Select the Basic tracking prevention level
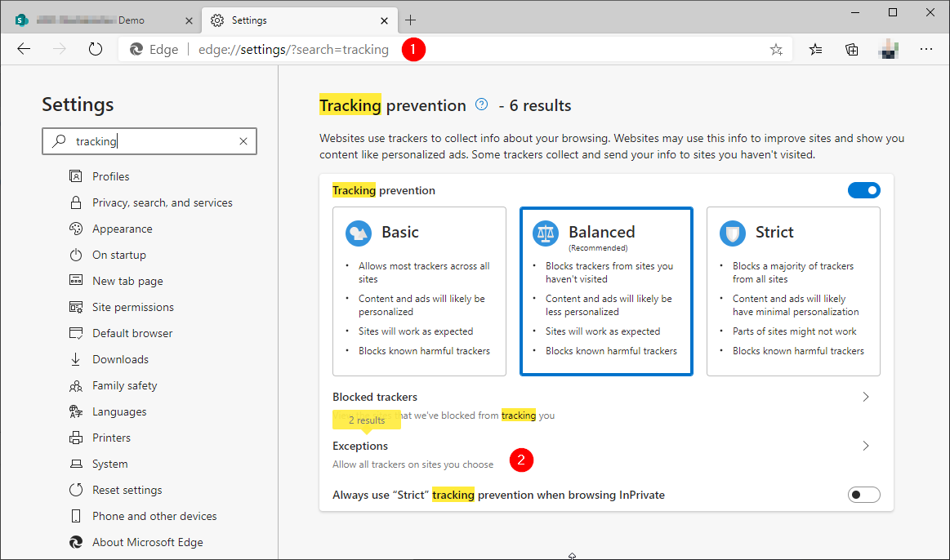 [419, 291]
